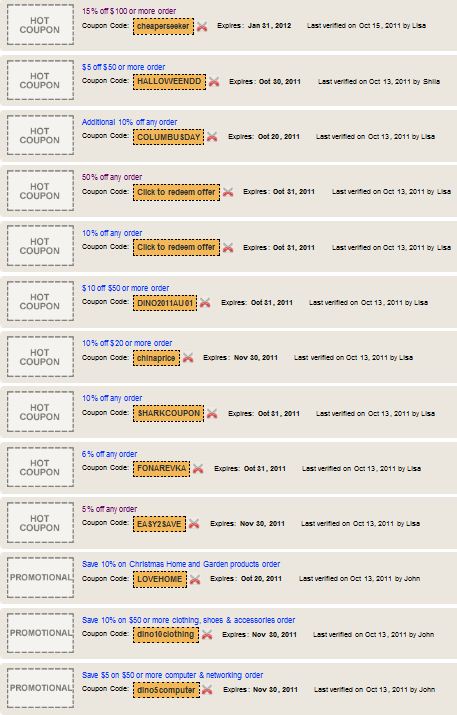Click scissors icon next to SHARKCOUPON
The height and width of the screenshot is (715, 457).
tap(212, 414)
